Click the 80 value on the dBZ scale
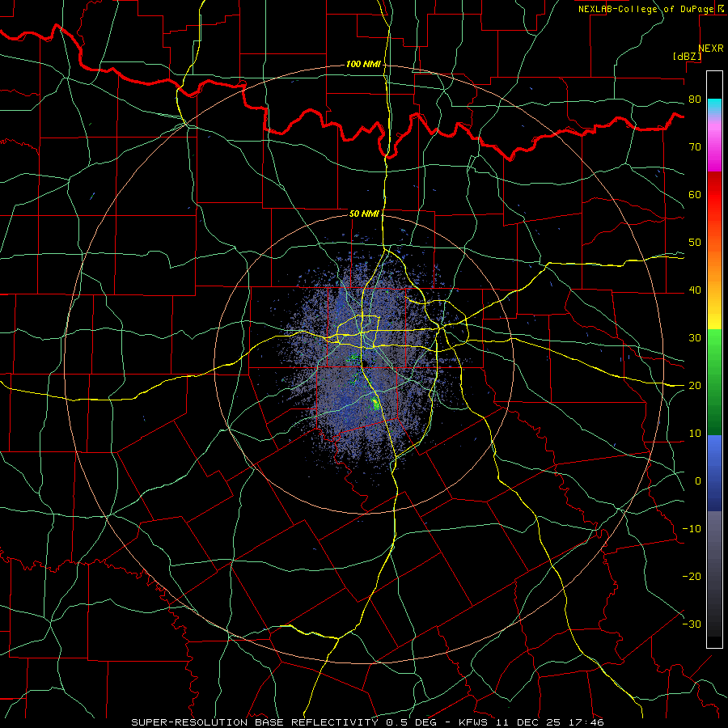 click(695, 99)
